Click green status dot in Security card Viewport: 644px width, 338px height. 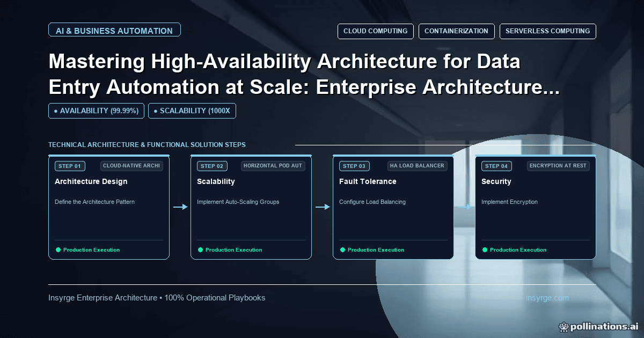click(x=485, y=249)
